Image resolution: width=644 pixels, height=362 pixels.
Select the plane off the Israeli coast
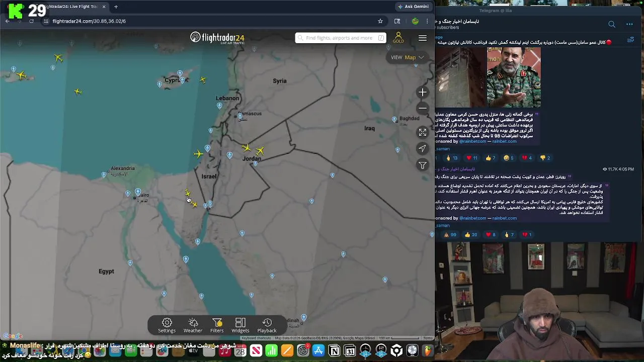click(198, 154)
